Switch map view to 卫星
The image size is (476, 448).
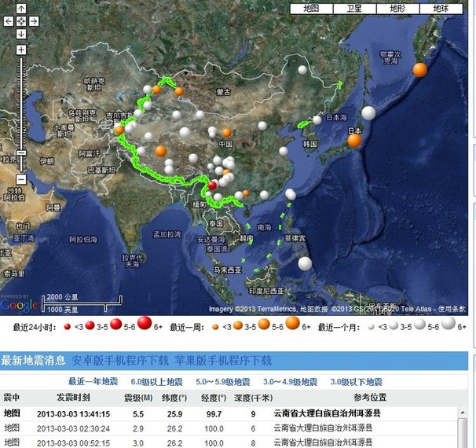354,9
